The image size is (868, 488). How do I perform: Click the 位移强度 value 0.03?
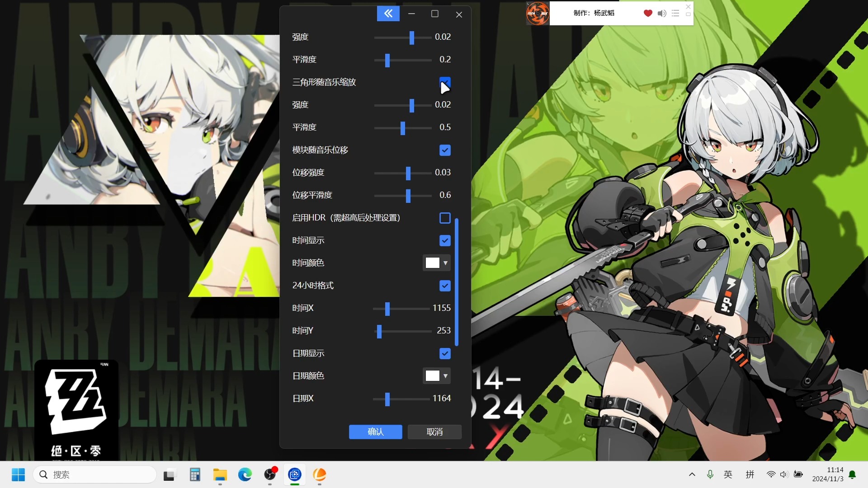(x=443, y=173)
